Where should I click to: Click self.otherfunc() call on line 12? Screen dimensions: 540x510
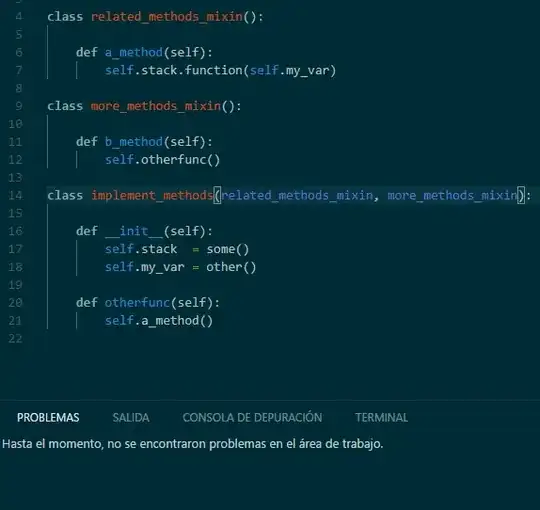tap(162, 160)
